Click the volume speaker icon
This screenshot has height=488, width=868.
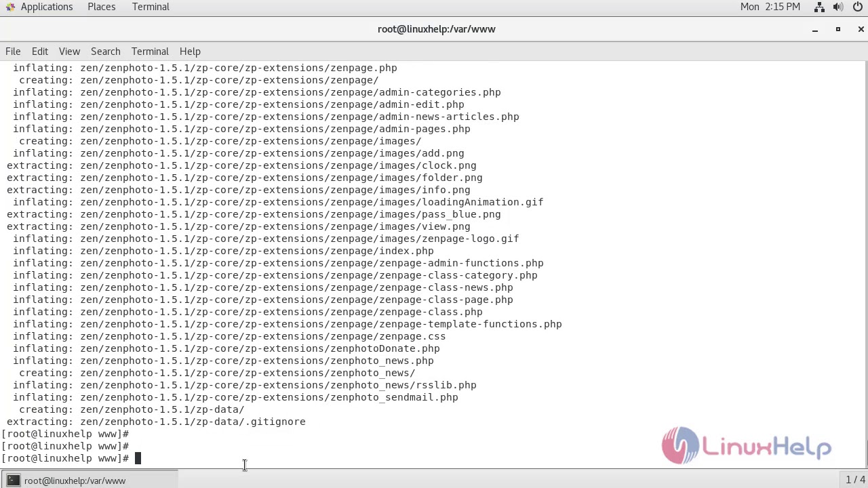(838, 7)
